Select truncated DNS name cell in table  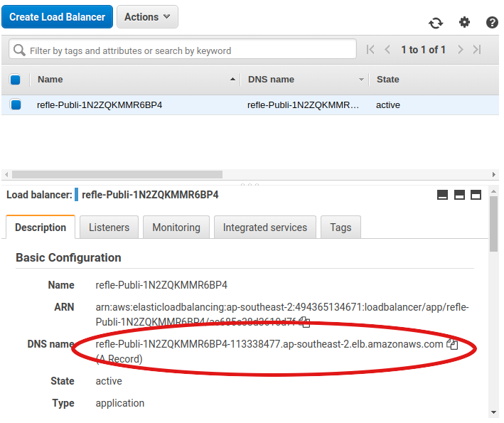(x=303, y=105)
